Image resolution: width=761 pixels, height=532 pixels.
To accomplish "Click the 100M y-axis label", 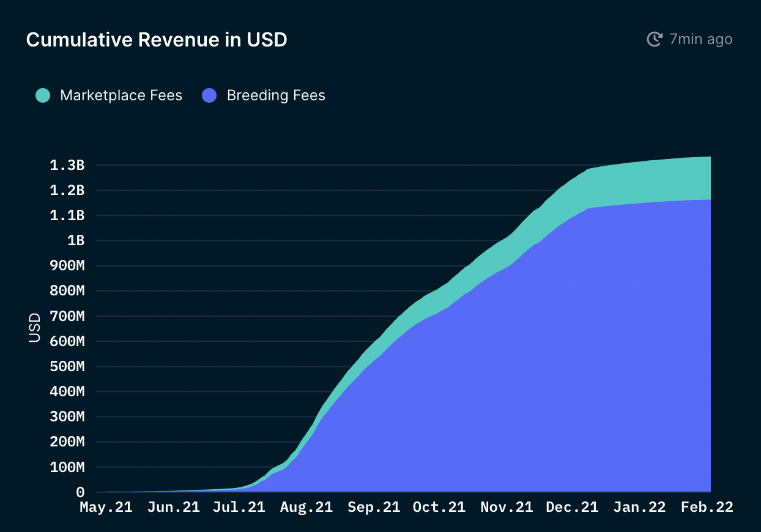I will [67, 467].
